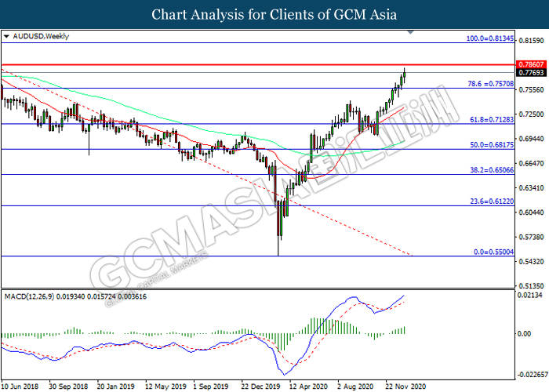
Task: Click the 22 Nov 2020 date label
Action: [x=405, y=387]
